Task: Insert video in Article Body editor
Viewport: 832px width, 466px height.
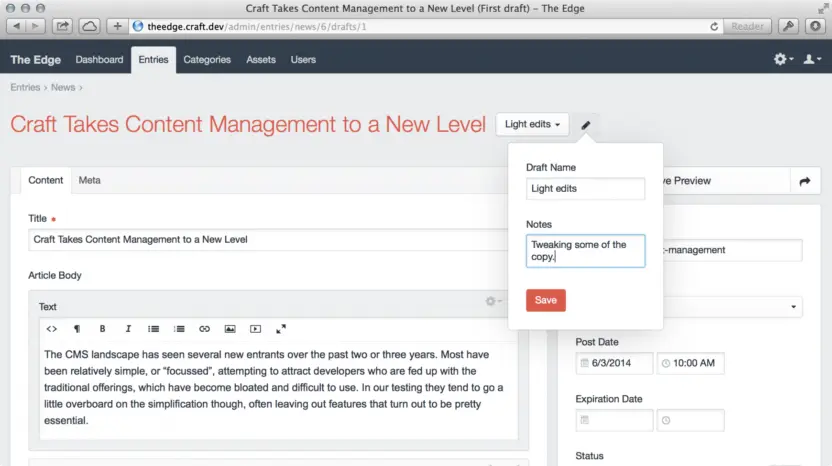Action: (255, 329)
